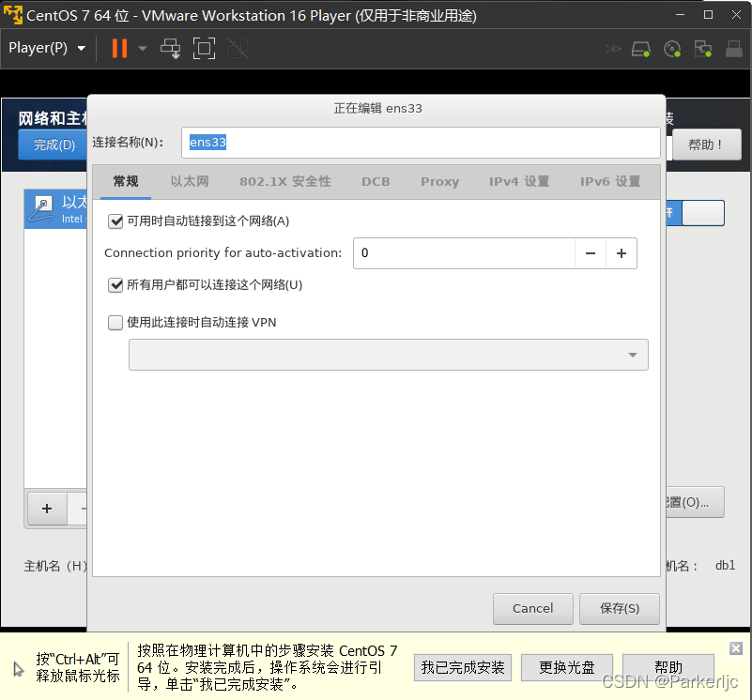The height and width of the screenshot is (700, 752).
Task: Switch to the 以太网 tab
Action: point(190,181)
